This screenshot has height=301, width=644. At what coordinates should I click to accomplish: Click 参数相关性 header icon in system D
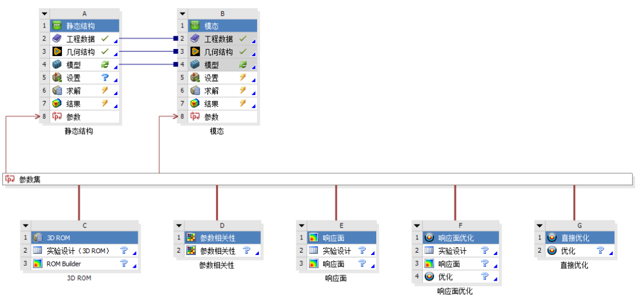pos(191,238)
